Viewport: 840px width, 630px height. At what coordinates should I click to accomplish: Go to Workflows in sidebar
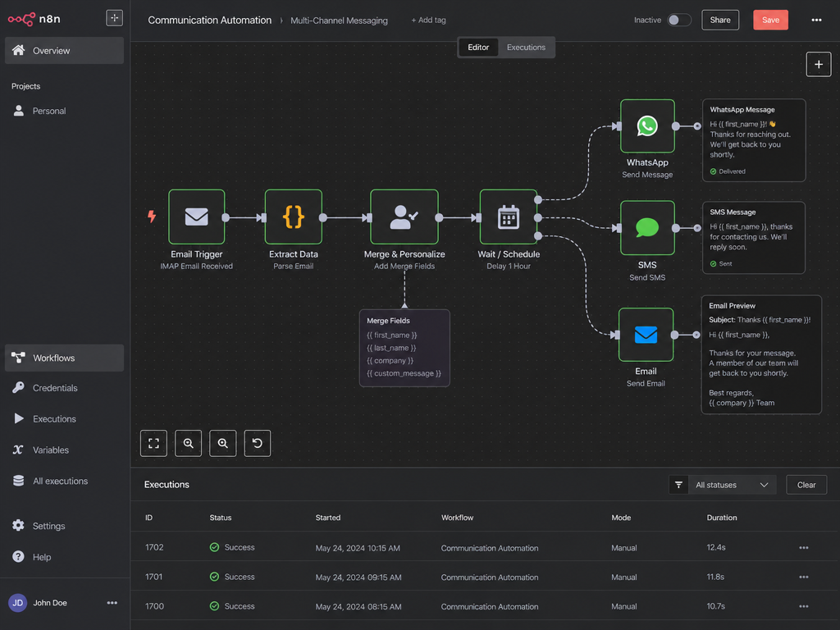tap(64, 358)
